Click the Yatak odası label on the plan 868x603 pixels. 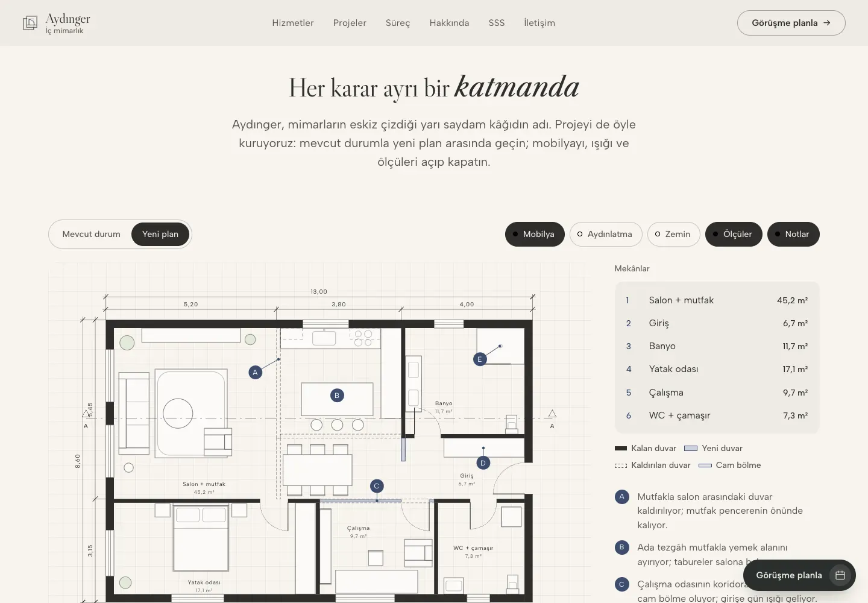204,582
